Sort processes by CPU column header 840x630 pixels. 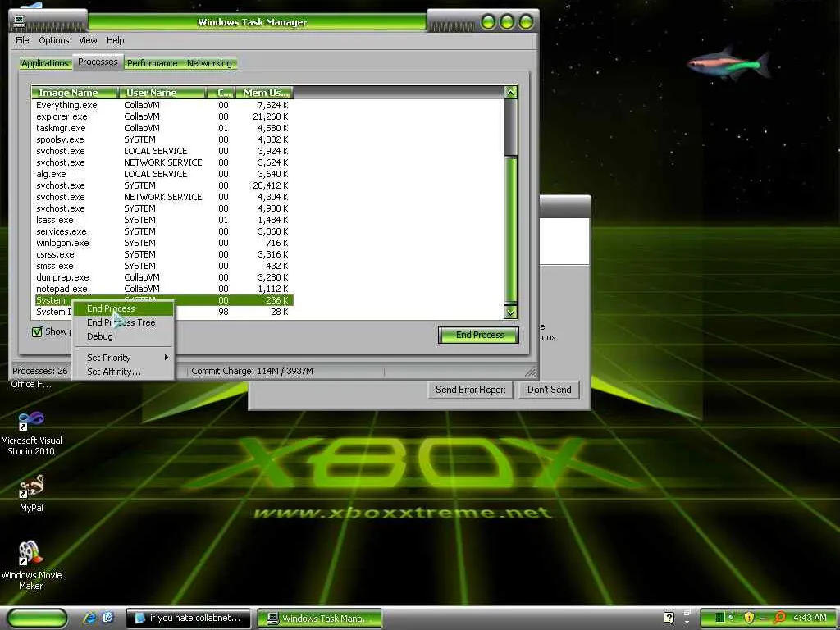pos(221,93)
